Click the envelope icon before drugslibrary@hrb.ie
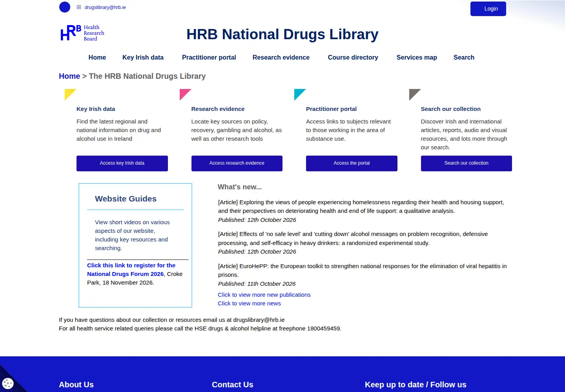565x392 pixels. coord(79,7)
